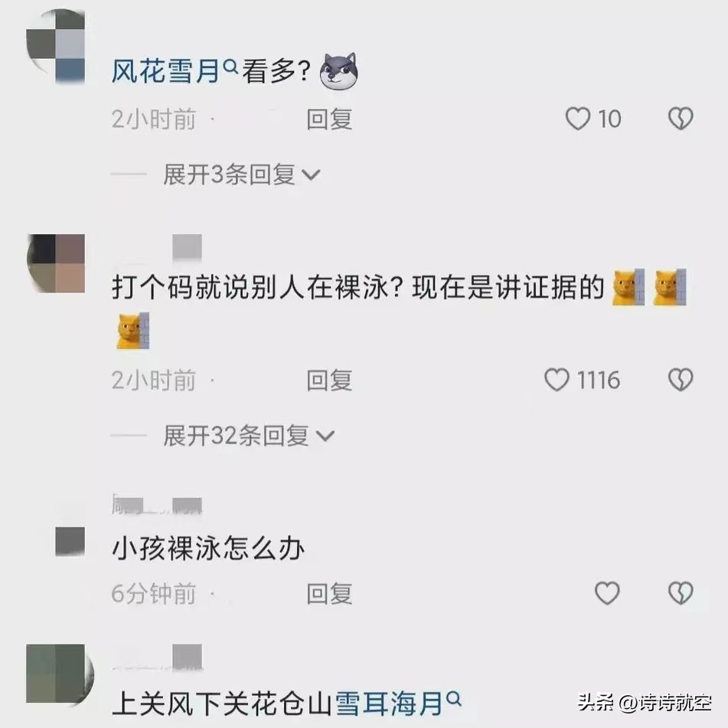The height and width of the screenshot is (728, 728).
Task: Tap search magnifier after 雪耳海月
Action: [454, 698]
